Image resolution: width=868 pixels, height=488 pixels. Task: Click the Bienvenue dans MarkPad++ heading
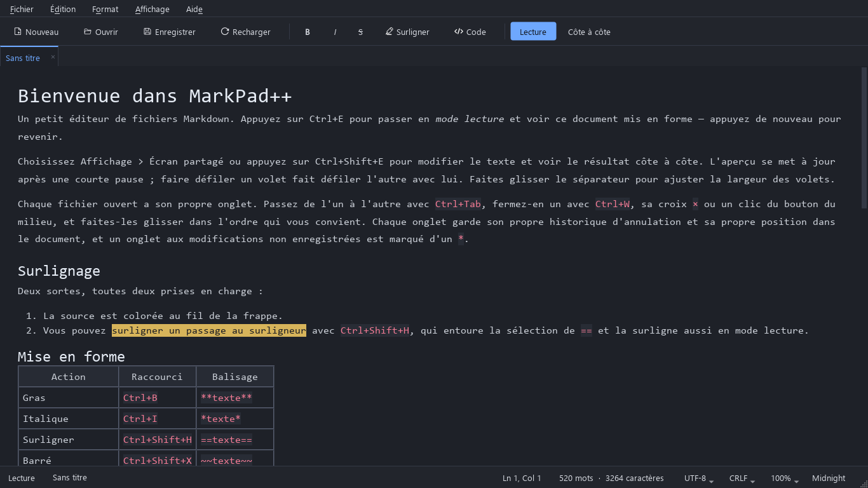(x=154, y=96)
